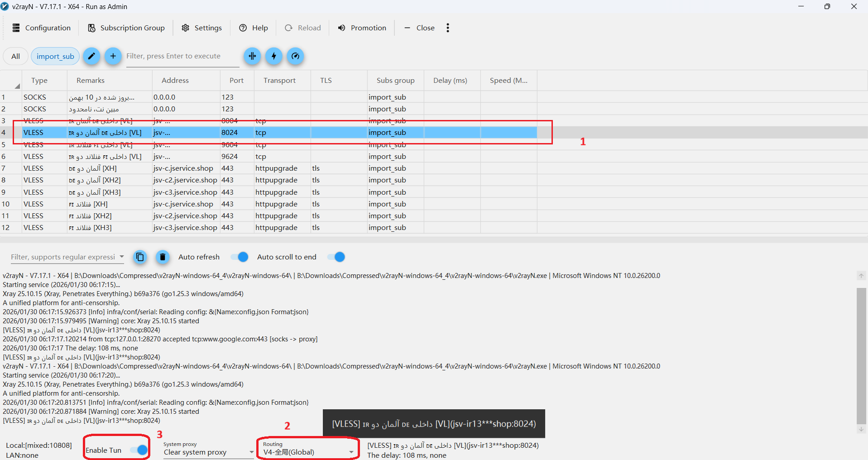Image resolution: width=868 pixels, height=460 pixels.
Task: Open the three-dot more options menu
Action: (448, 28)
